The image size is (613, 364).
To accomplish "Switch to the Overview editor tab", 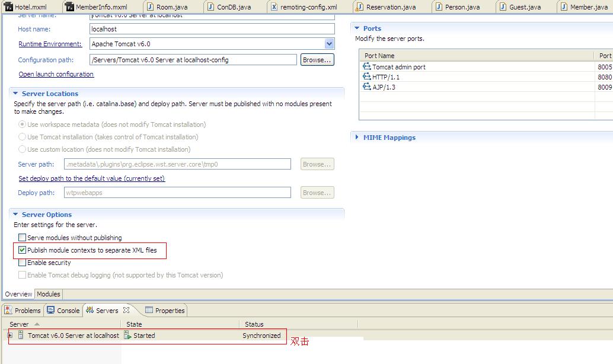I will [x=18, y=294].
